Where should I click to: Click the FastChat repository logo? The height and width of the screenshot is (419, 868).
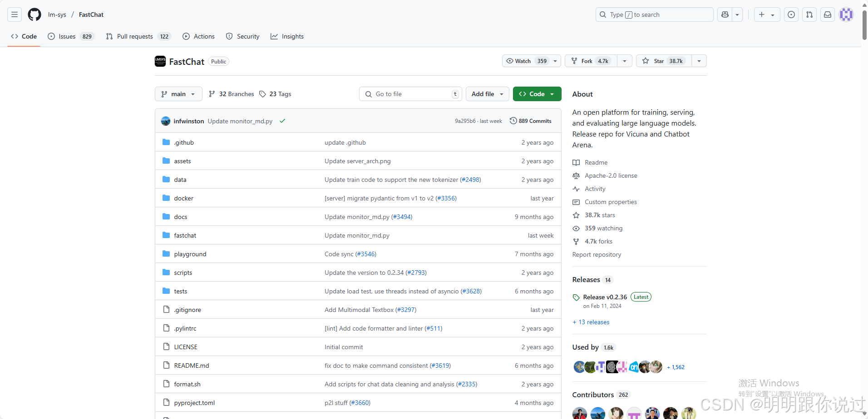click(160, 61)
